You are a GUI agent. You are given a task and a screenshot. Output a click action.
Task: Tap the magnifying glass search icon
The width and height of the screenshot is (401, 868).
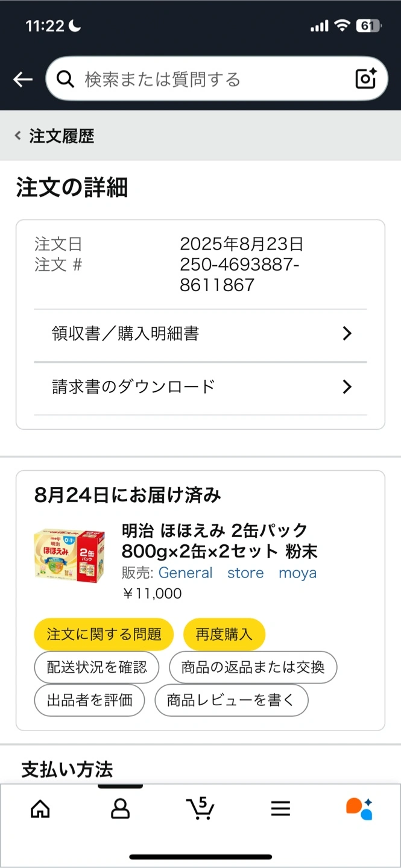(65, 79)
